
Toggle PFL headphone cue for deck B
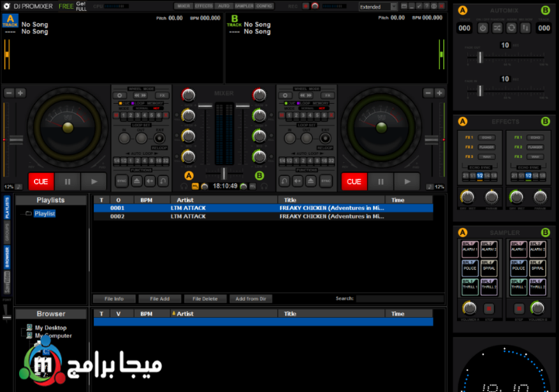(x=252, y=186)
